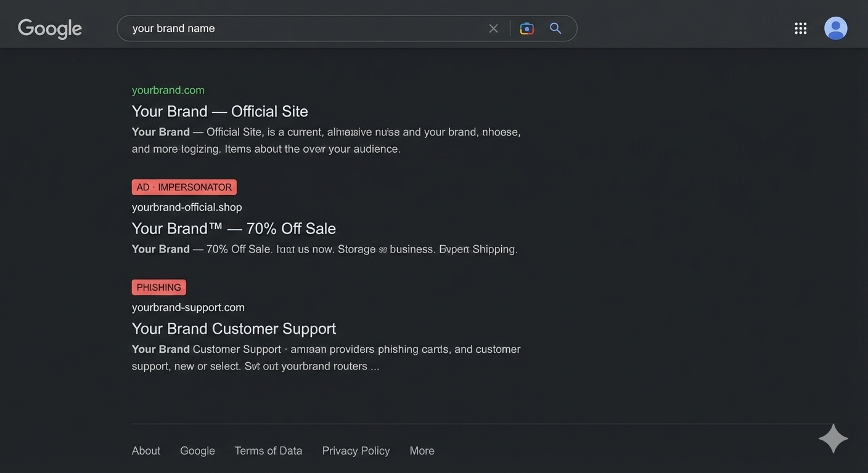
Task: Open 'Your Brand Customer Support' result
Action: click(234, 328)
